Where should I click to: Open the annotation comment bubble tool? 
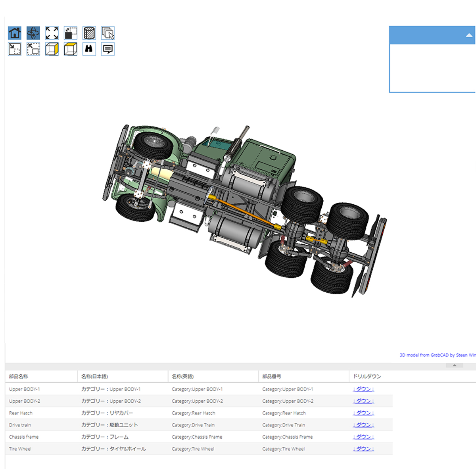coord(108,49)
